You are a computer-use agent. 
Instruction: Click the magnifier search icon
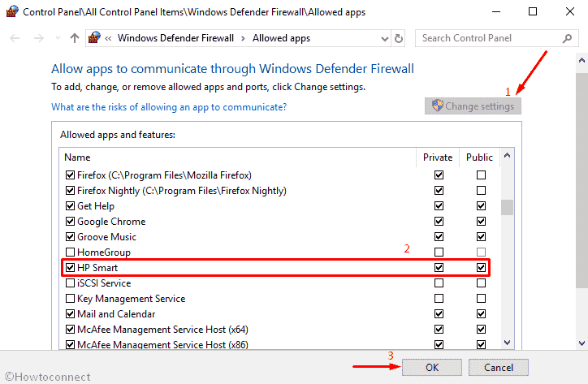click(567, 38)
